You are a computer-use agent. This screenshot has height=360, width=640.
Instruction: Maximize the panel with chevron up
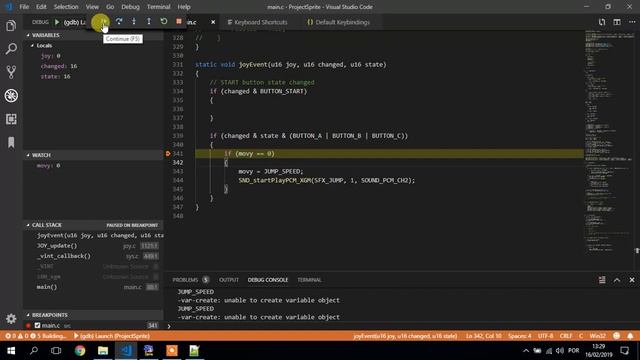[x=617, y=280]
